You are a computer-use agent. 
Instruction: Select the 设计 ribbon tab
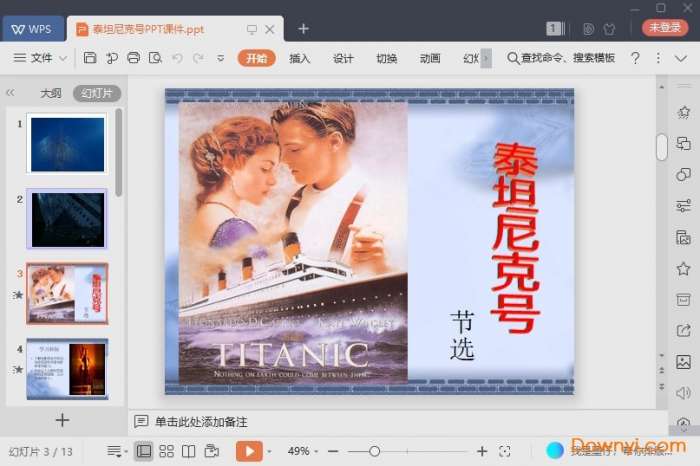pyautogui.click(x=343, y=58)
